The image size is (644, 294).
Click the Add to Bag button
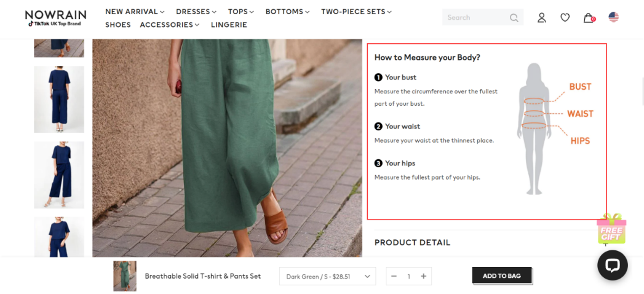pos(501,276)
